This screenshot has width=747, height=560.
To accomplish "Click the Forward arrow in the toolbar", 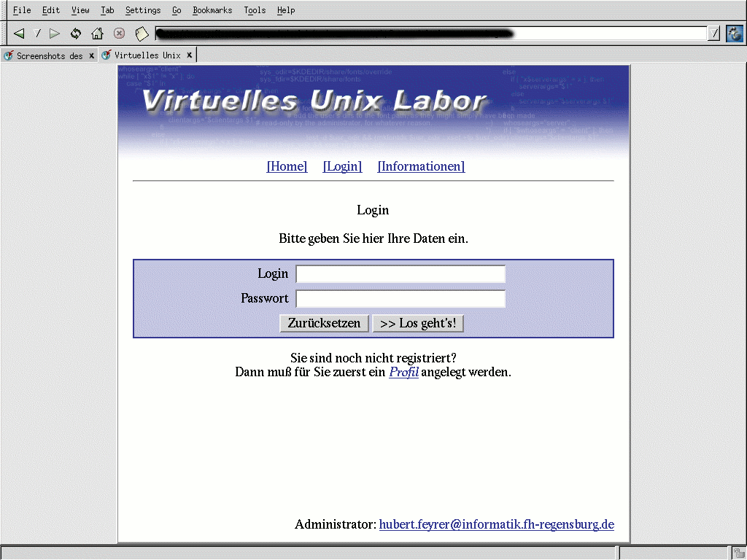I will [55, 34].
